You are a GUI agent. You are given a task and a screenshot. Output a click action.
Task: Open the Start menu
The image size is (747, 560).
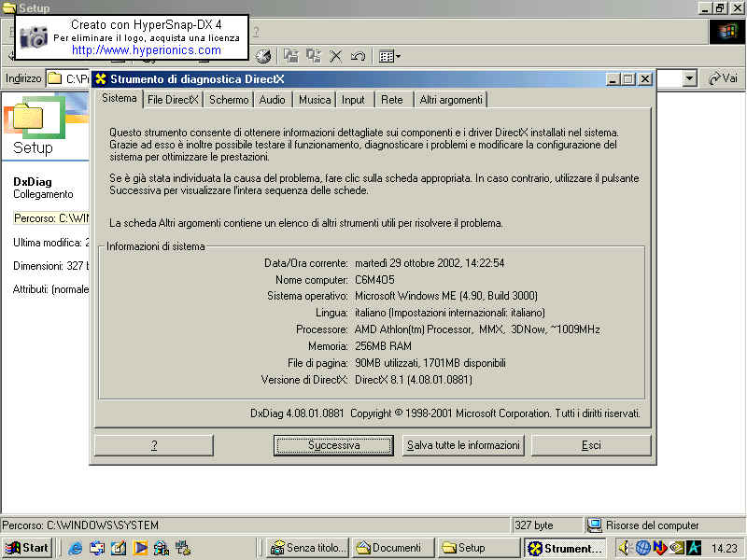pyautogui.click(x=27, y=548)
